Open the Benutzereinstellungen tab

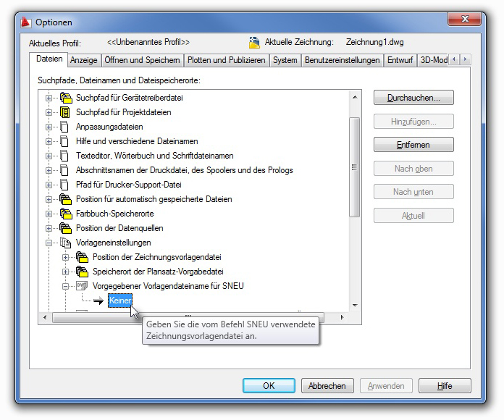click(342, 60)
